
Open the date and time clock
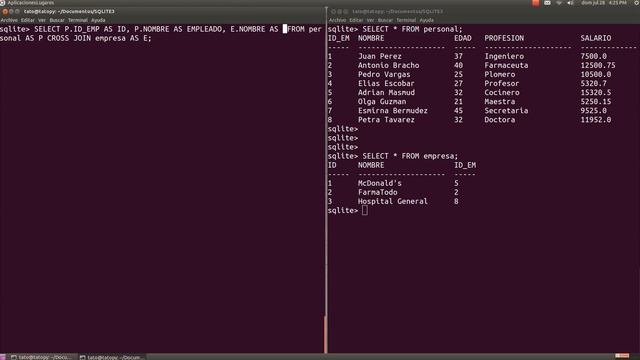(604, 3)
